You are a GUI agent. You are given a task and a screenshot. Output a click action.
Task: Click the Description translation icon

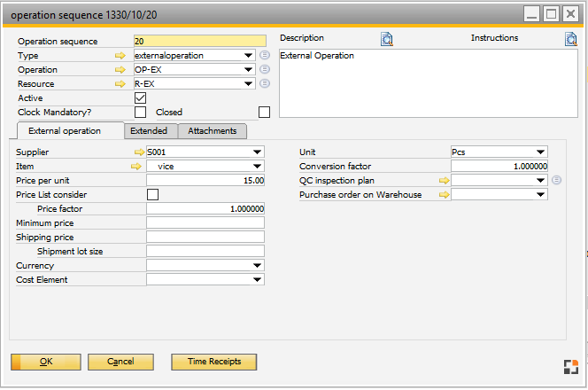pyautogui.click(x=386, y=38)
